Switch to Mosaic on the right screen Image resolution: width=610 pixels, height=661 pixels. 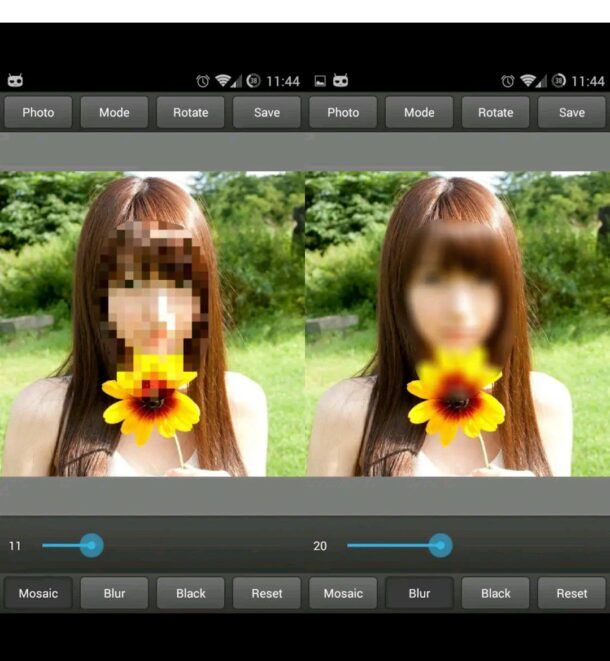(343, 593)
